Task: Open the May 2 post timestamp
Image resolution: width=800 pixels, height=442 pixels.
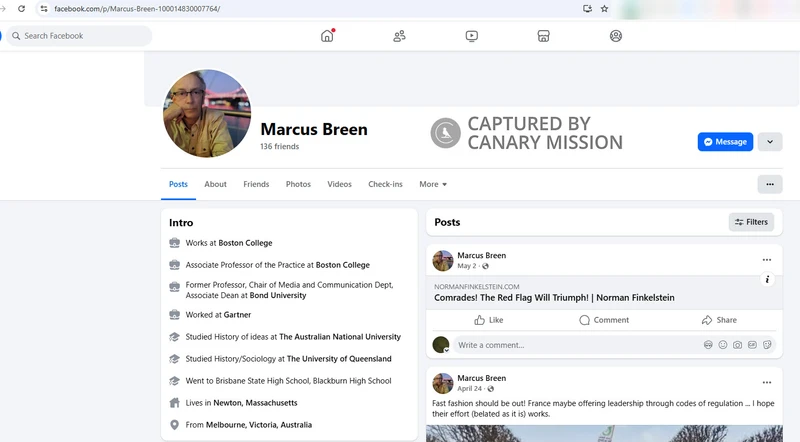Action: point(467,266)
